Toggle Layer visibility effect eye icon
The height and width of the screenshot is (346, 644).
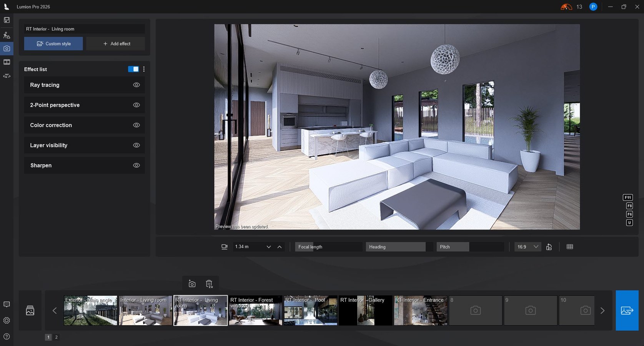pos(136,145)
